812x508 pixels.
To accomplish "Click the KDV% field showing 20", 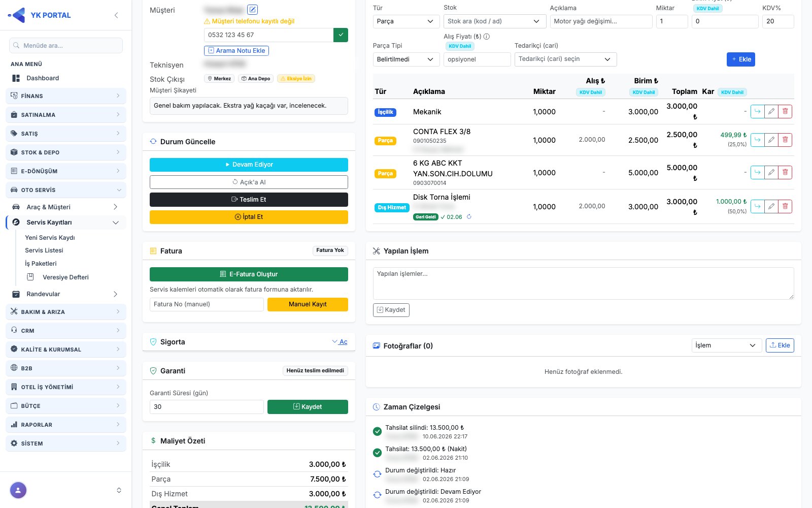I will coord(778,21).
